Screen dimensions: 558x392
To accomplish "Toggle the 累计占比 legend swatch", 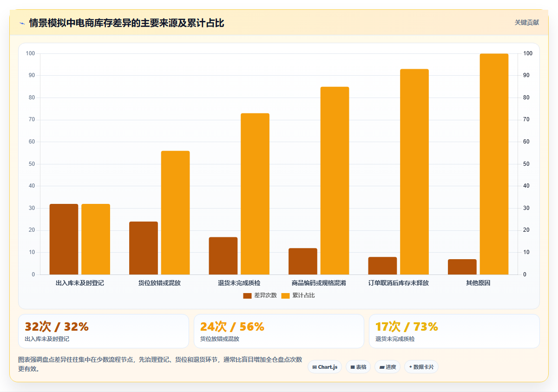I will pyautogui.click(x=286, y=295).
